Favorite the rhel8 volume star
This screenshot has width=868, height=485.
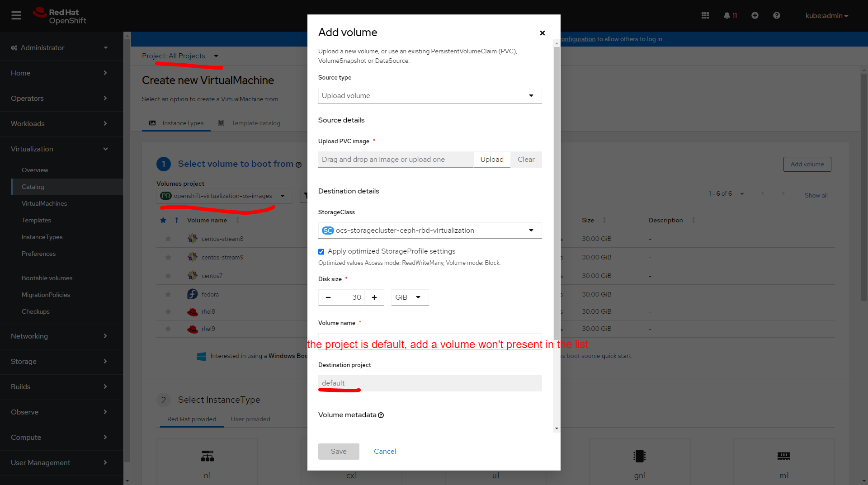168,311
